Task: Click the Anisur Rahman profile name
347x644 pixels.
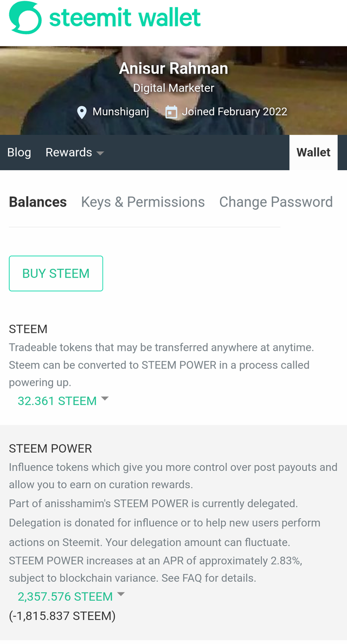Action: [173, 69]
